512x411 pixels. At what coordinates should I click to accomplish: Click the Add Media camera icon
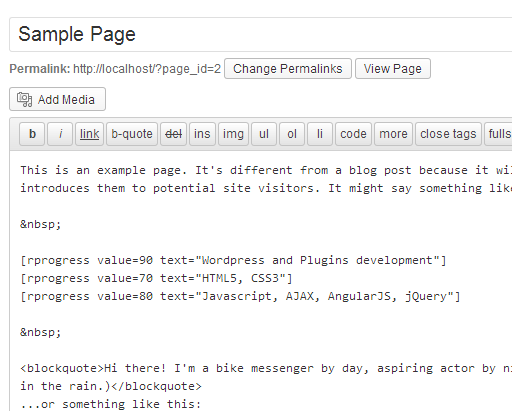pyautogui.click(x=24, y=99)
